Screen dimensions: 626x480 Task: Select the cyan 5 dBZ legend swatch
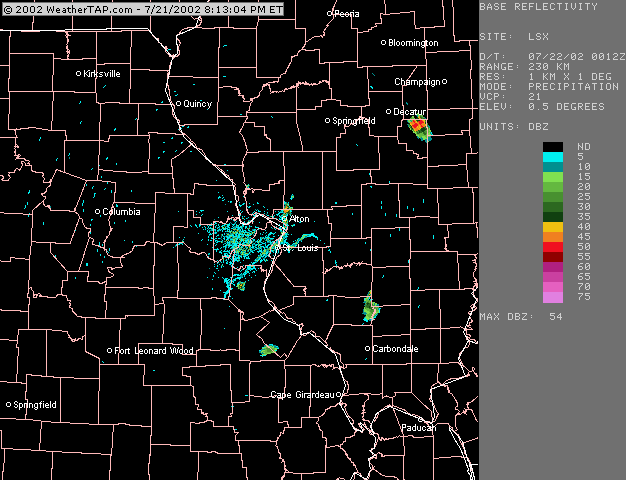coord(553,157)
